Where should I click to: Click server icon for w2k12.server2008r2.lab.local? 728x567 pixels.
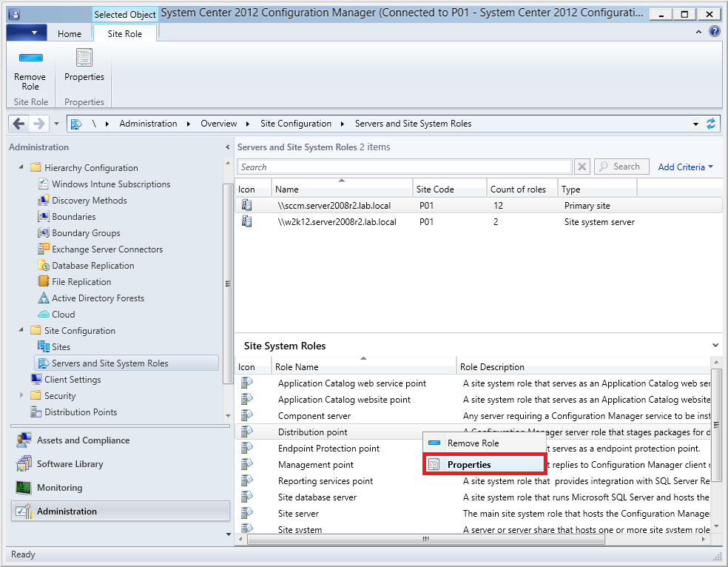[247, 222]
